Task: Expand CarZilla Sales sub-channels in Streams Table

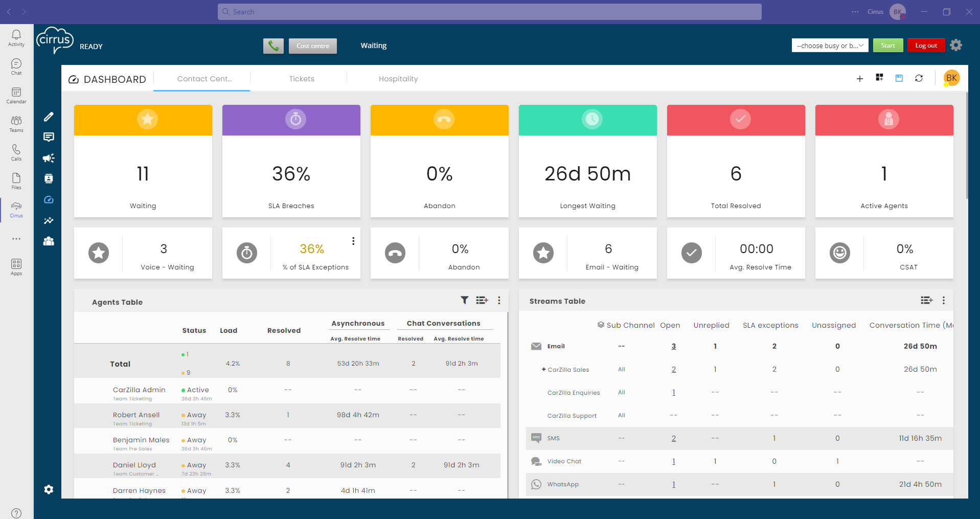Action: coord(542,369)
